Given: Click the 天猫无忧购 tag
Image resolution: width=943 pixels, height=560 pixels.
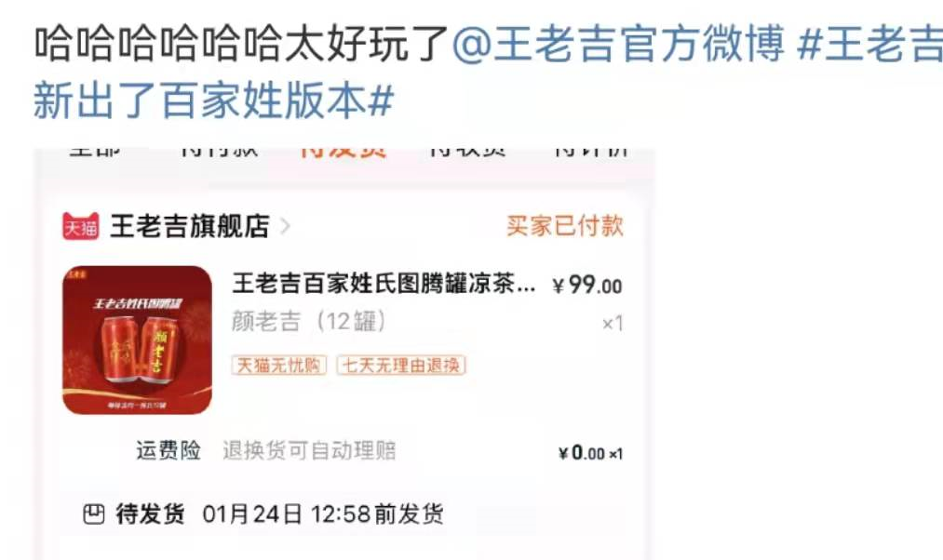Looking at the screenshot, I should (x=279, y=366).
